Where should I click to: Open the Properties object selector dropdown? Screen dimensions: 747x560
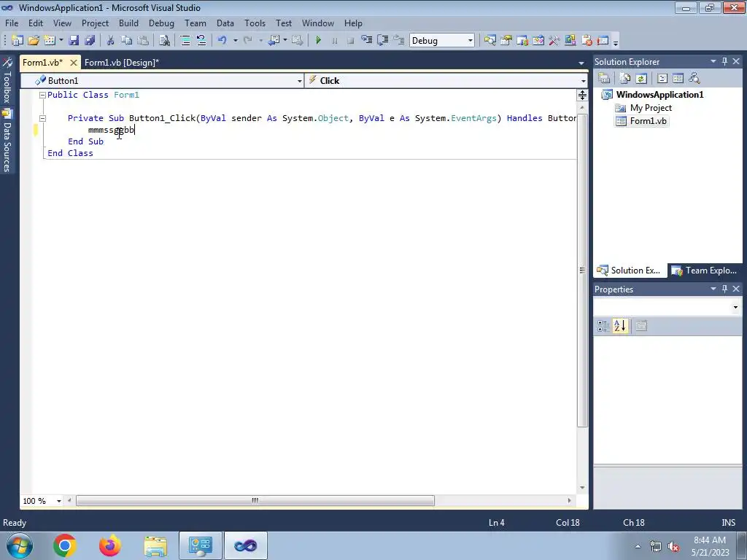tap(735, 307)
